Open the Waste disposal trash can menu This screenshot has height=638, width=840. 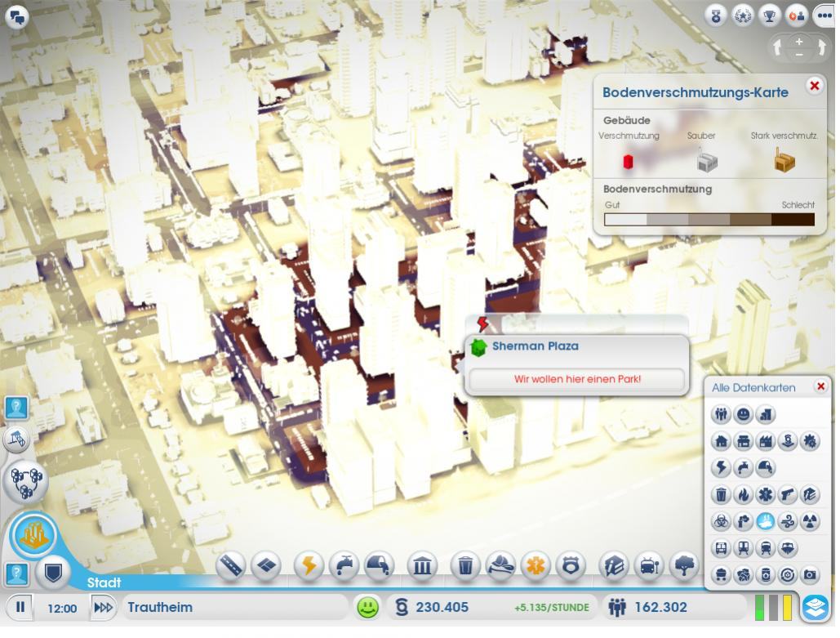pos(465,564)
